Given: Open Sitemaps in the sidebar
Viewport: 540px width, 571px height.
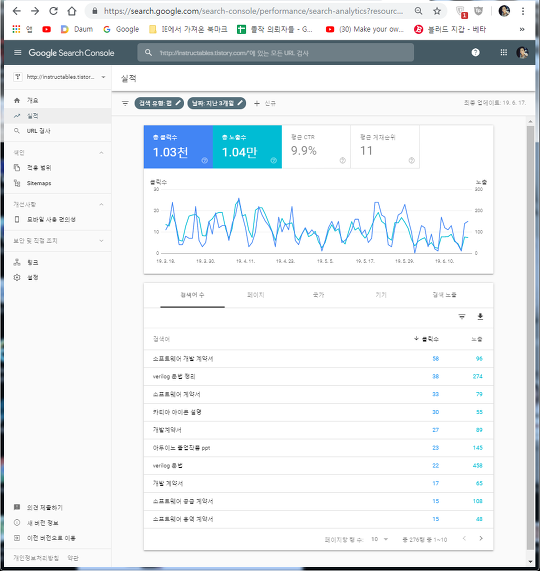Looking at the screenshot, I should pos(58,183).
